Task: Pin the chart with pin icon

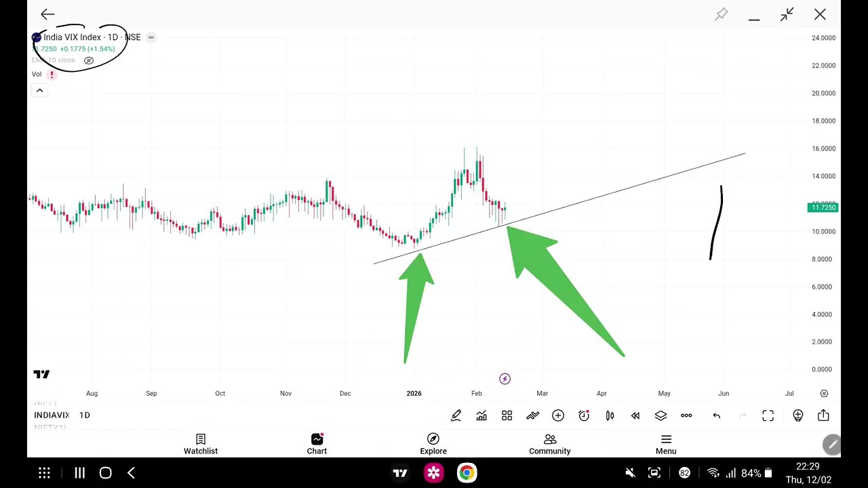Action: (x=722, y=14)
